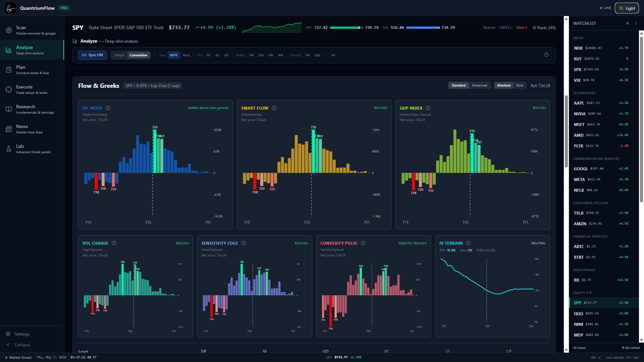
Task: Select the 1W weekly expiry tab
Action: click(251, 55)
